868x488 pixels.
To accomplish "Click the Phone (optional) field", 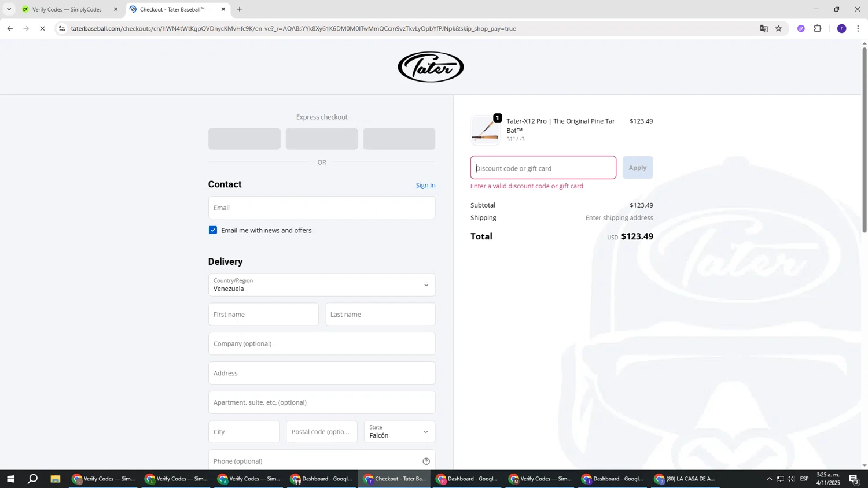I will 322,461.
